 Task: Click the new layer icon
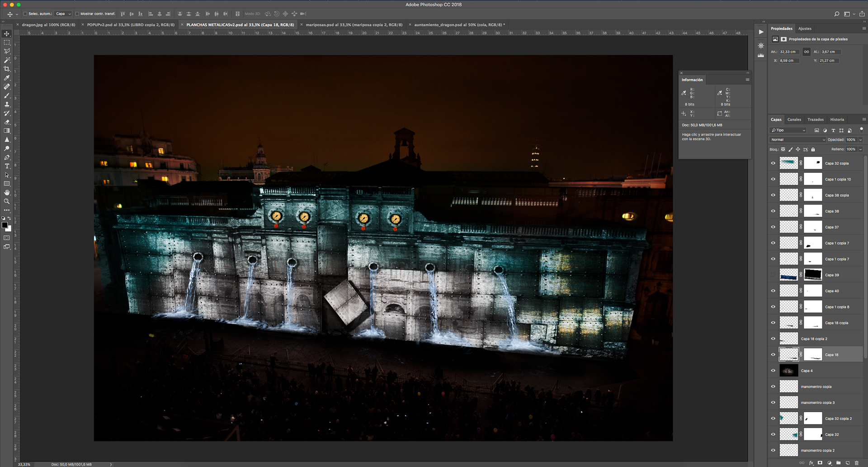[x=848, y=463]
